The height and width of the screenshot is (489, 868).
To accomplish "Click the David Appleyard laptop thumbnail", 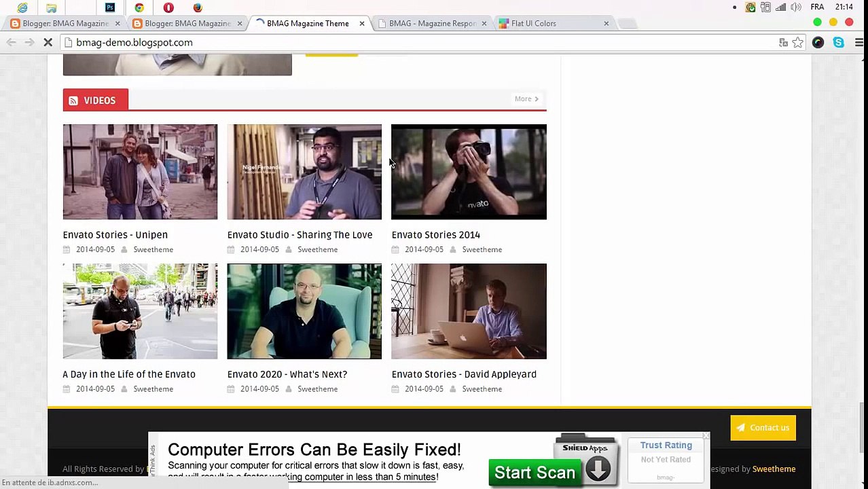I will [469, 311].
